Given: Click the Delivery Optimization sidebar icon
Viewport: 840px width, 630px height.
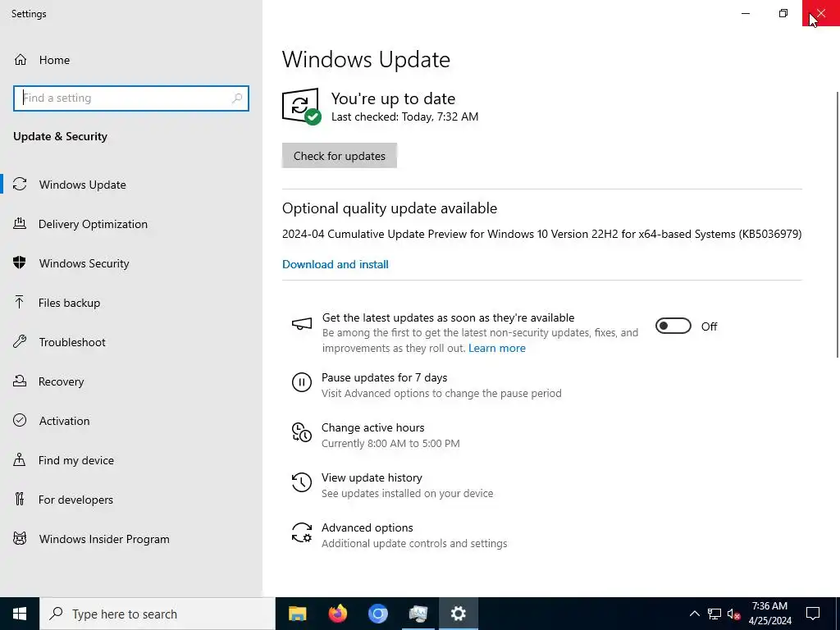Looking at the screenshot, I should (20, 223).
